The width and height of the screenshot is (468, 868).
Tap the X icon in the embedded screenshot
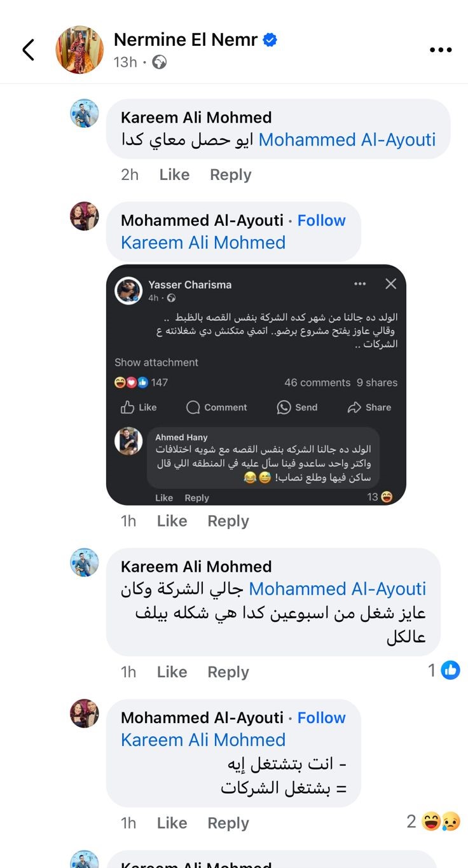[390, 284]
